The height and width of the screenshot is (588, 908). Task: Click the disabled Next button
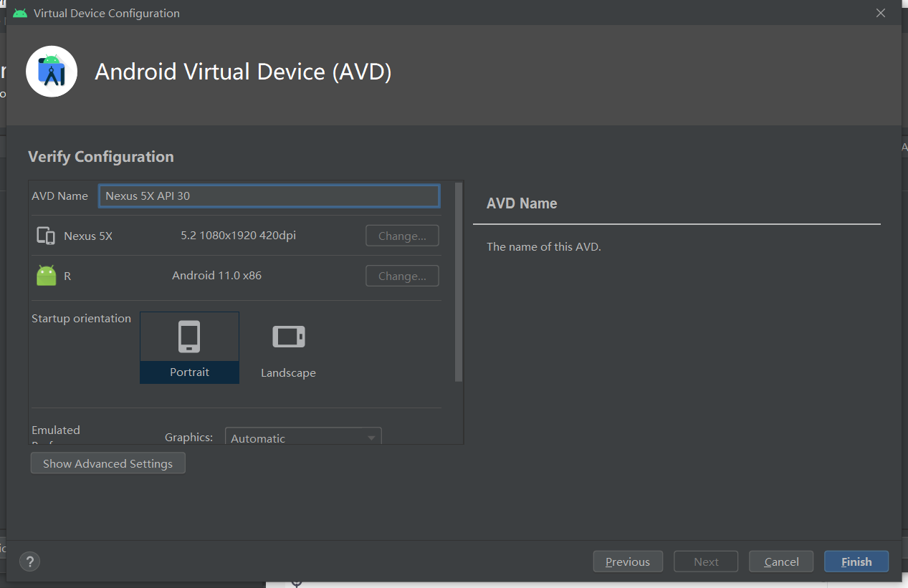(x=706, y=562)
